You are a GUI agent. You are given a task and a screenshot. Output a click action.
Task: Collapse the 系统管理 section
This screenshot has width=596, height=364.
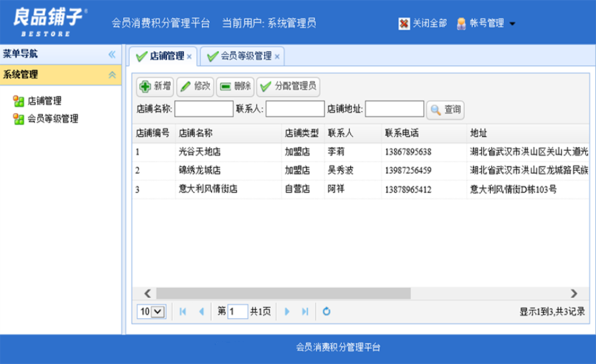point(112,75)
